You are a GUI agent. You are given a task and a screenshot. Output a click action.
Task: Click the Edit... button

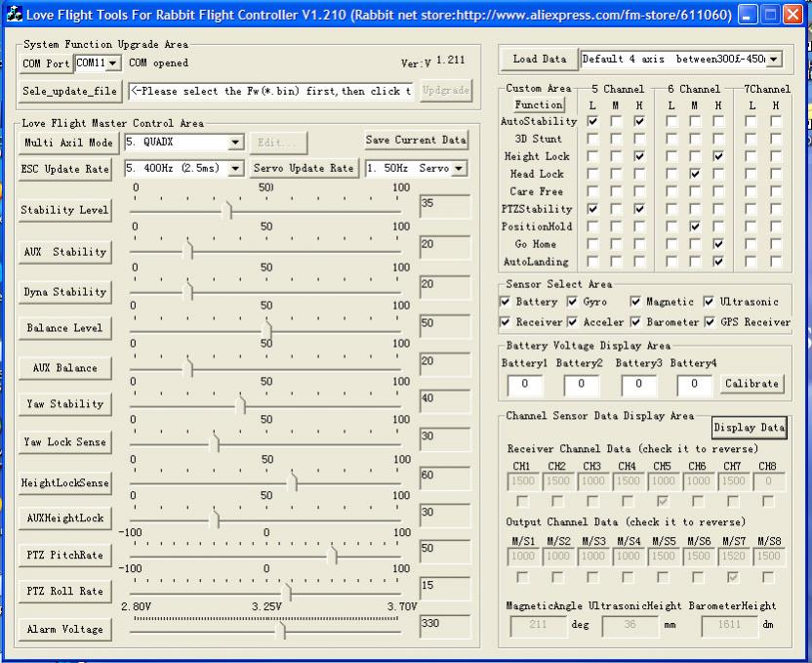click(278, 143)
